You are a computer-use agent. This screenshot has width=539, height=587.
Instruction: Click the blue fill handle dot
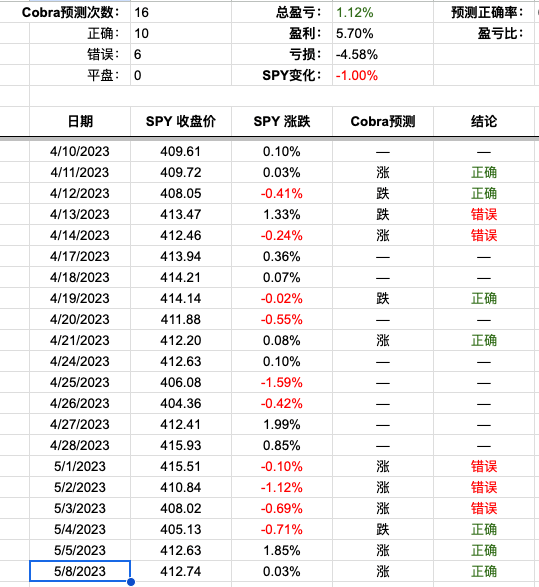coord(131,582)
